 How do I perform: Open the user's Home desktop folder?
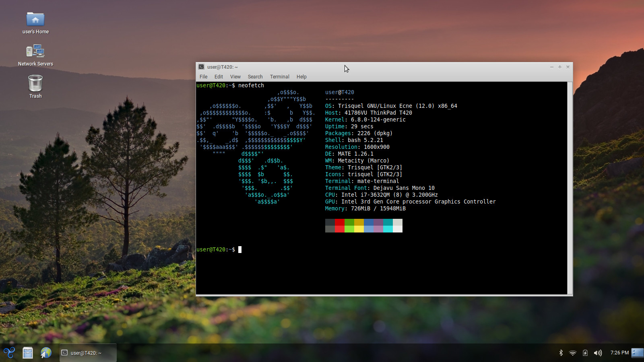(x=35, y=23)
